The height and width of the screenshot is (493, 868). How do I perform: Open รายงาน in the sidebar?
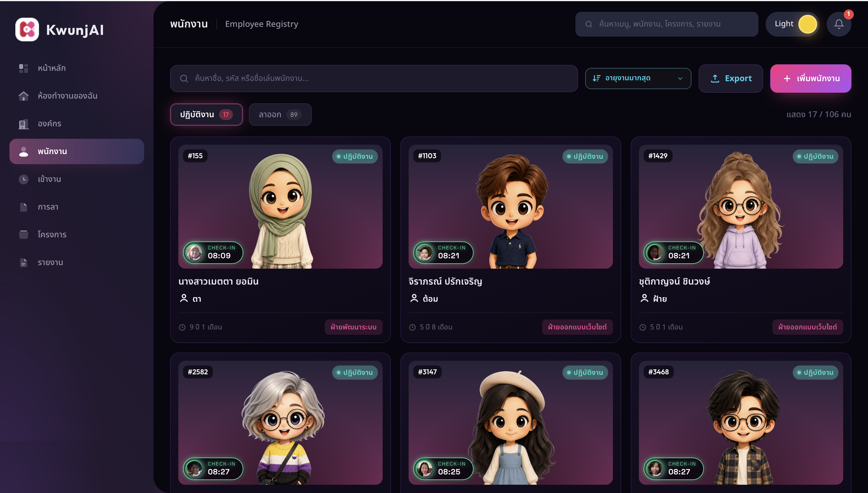[x=77, y=262]
